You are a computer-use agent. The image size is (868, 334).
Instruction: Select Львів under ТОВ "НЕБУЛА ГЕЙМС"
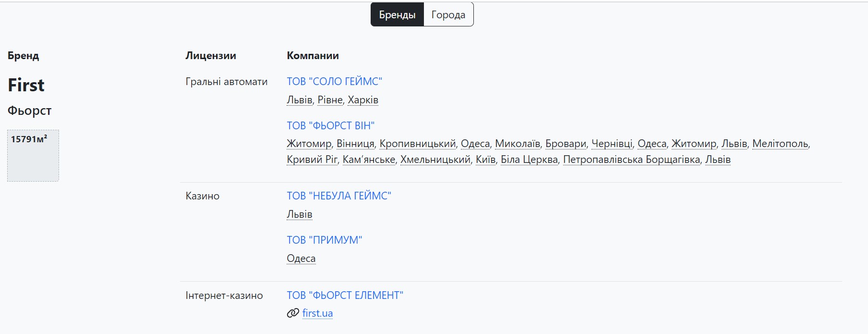pyautogui.click(x=299, y=214)
